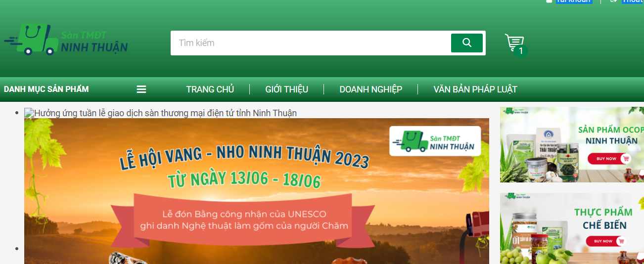Click the Buy Now cart icon on OCOP banner
This screenshot has height=264, width=644.
pos(626,159)
